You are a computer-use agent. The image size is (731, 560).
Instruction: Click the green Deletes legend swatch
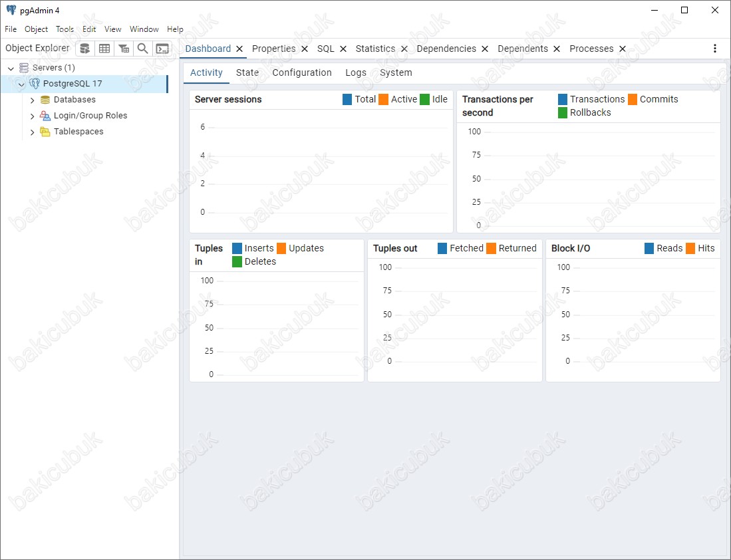tap(237, 261)
